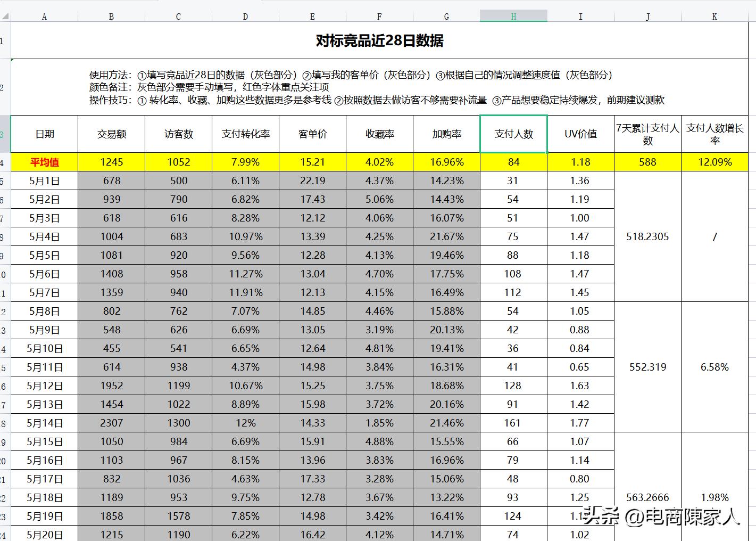Select the cell containing the slash symbol
Image resolution: width=756 pixels, height=541 pixels.
[715, 236]
